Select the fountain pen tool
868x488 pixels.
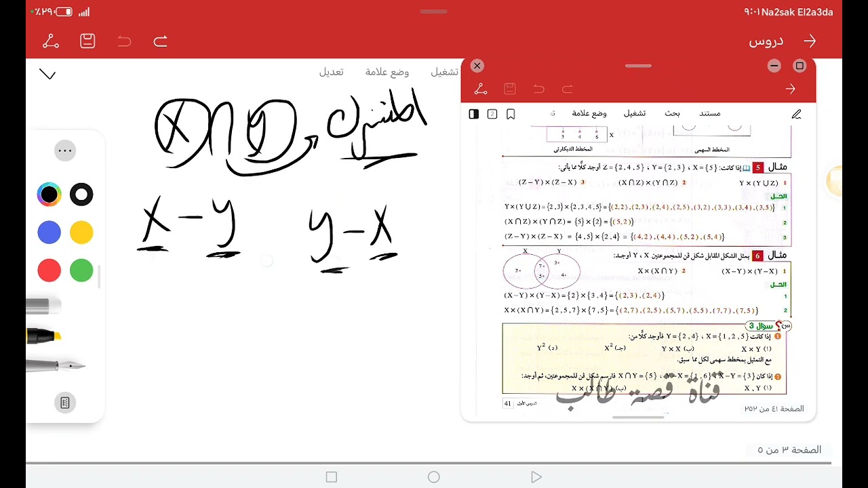(56, 365)
